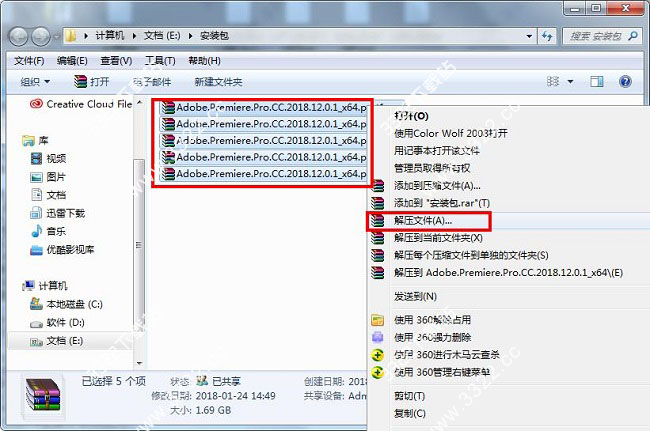The height and width of the screenshot is (431, 650).
Task: Toggle the preview pane icon
Action: pos(597,81)
